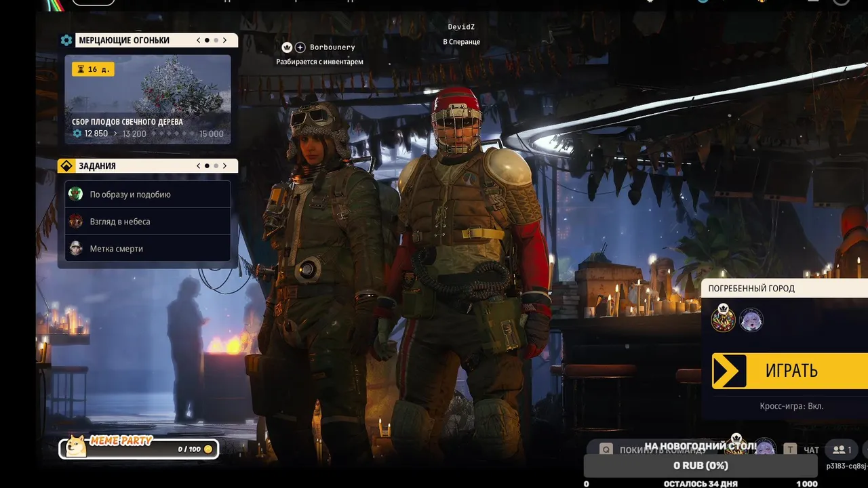Click the arrow icon on the ИГРАТЬ button
This screenshot has width=868, height=488.
tap(729, 371)
